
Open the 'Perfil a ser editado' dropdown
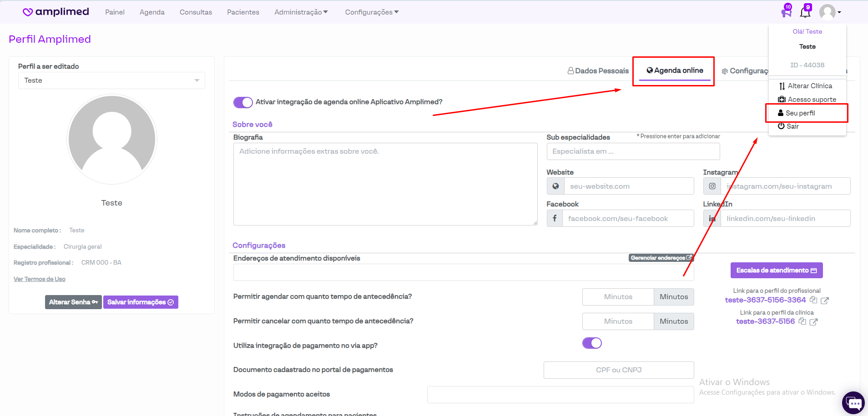[111, 80]
